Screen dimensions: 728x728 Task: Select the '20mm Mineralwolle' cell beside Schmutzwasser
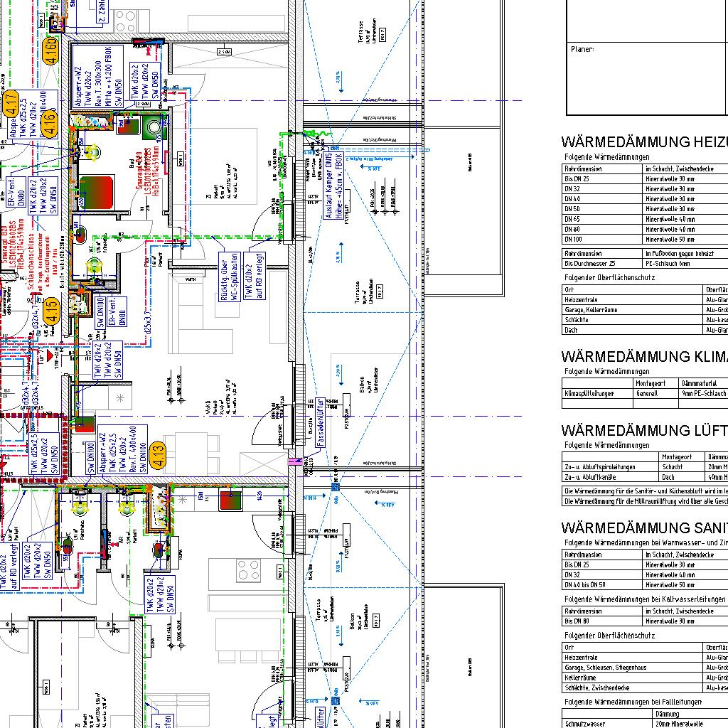point(690,724)
